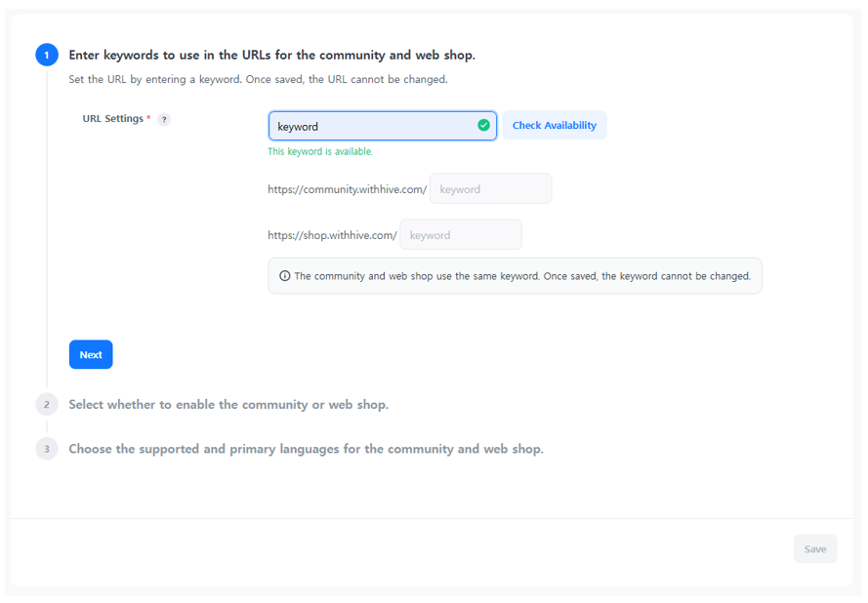This screenshot has width=868, height=603.
Task: Focus the URL Settings keyword input field
Action: pyautogui.click(x=371, y=126)
